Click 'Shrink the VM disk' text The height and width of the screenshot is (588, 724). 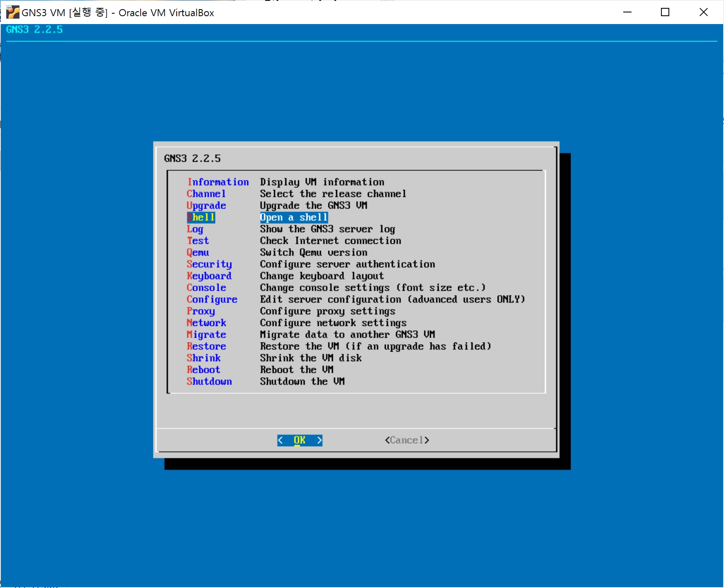pos(311,358)
